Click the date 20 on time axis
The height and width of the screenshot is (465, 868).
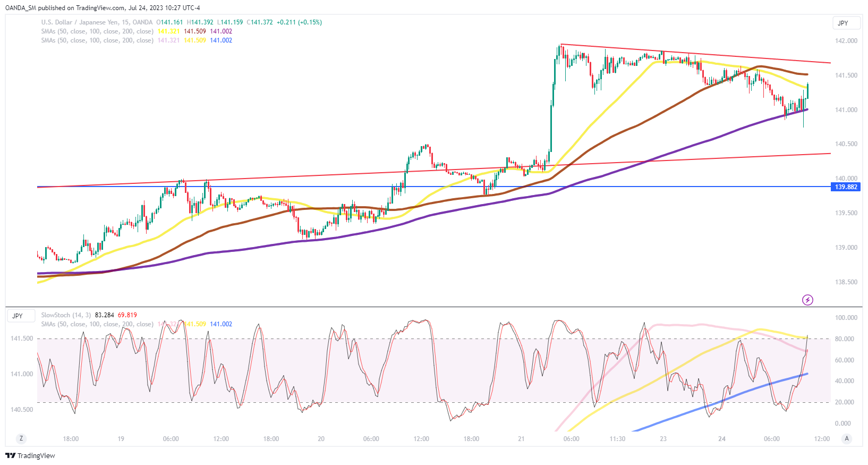(x=321, y=439)
